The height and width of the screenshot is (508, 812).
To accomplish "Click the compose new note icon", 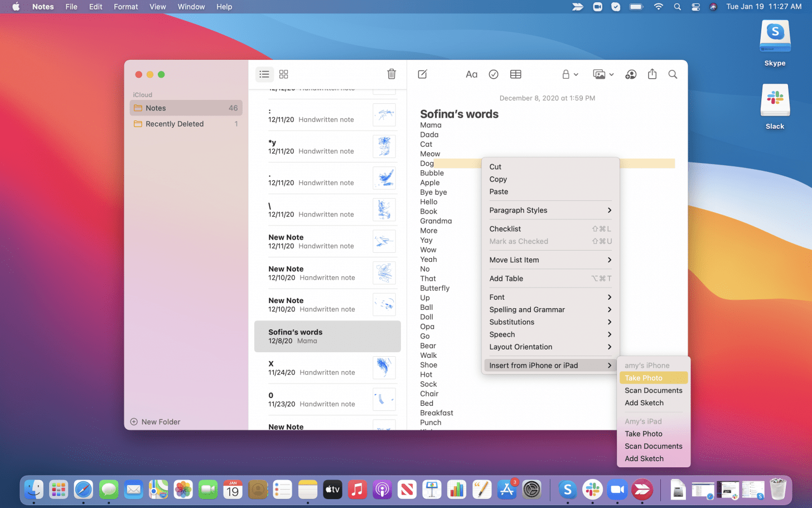I will coord(422,74).
